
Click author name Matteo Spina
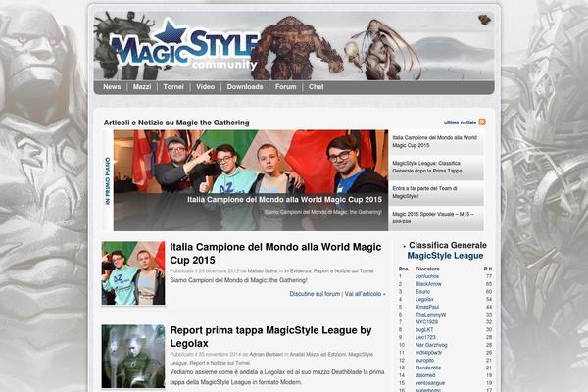(x=263, y=270)
